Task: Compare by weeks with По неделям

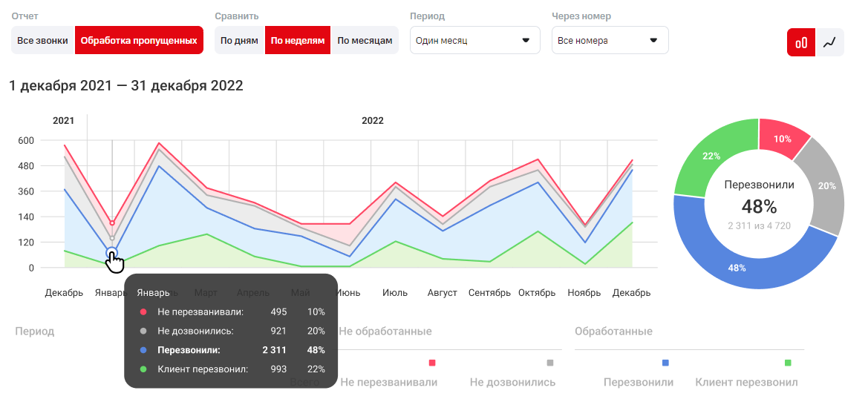Action: [x=297, y=41]
